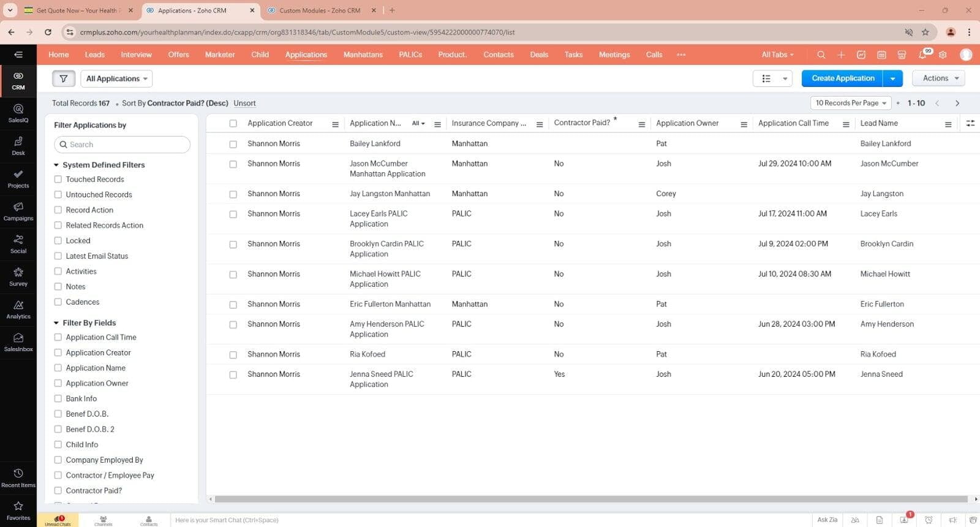Select all records with header checkbox
Image resolution: width=980 pixels, height=527 pixels.
coord(233,123)
